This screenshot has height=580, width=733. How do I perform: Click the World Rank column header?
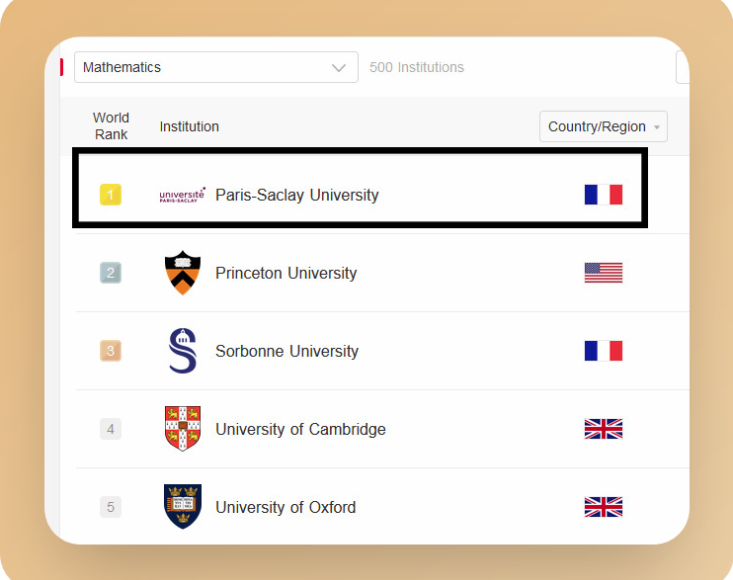pos(111,126)
